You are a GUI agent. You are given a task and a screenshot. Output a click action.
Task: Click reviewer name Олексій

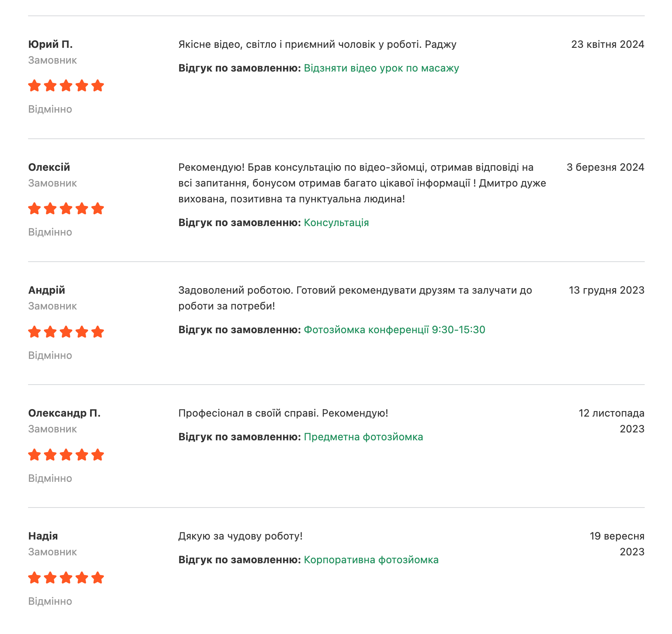click(x=49, y=167)
